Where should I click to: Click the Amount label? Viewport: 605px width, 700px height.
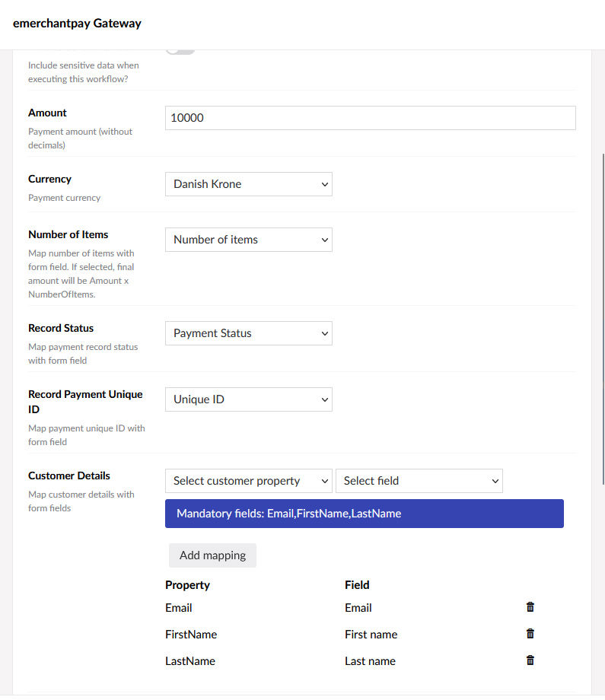(47, 113)
